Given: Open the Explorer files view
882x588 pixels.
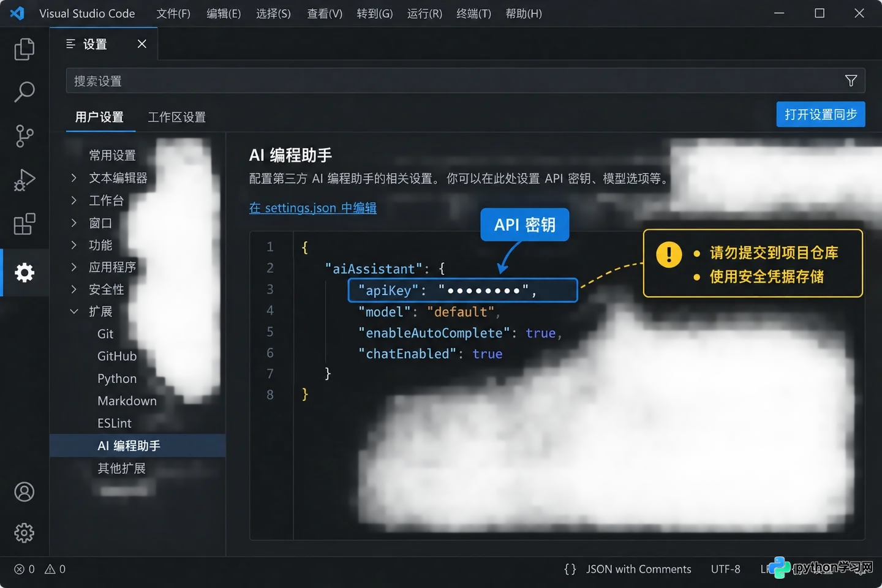Looking at the screenshot, I should [x=24, y=49].
